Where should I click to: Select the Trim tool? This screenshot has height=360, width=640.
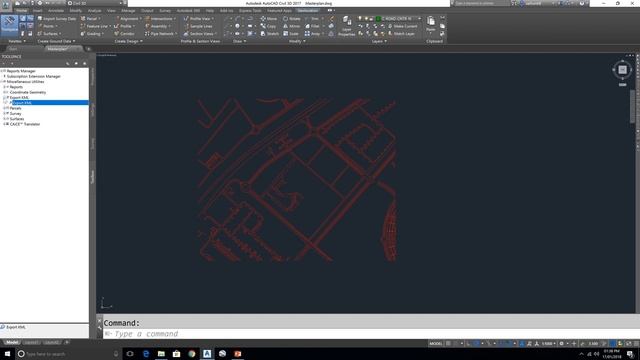(x=312, y=19)
